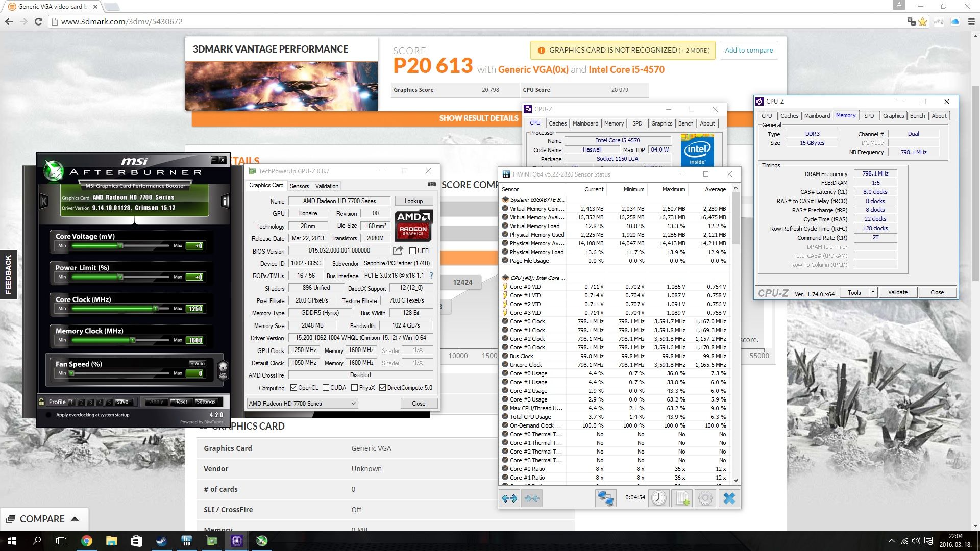Viewport: 980px width, 551px height.
Task: Open the Caches tab in background CPU-Z window
Action: (x=557, y=123)
